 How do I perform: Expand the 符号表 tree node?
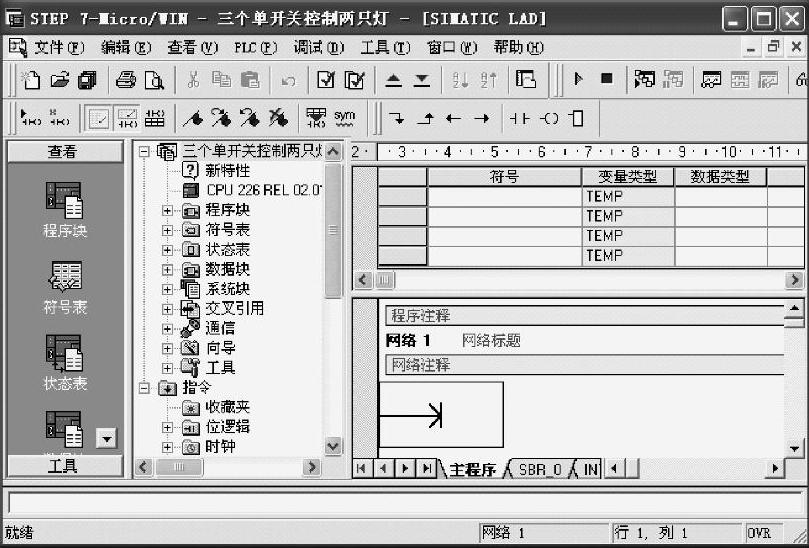tap(167, 230)
